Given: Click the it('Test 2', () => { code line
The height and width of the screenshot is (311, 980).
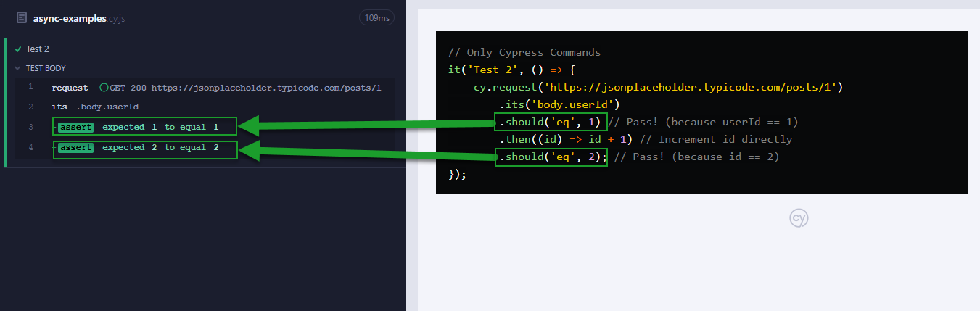Looking at the screenshot, I should click(511, 70).
